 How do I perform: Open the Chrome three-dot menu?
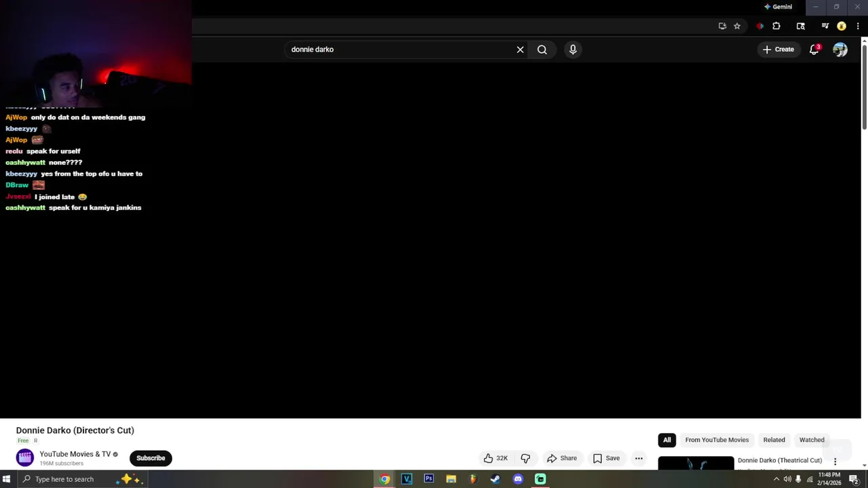pos(858,26)
